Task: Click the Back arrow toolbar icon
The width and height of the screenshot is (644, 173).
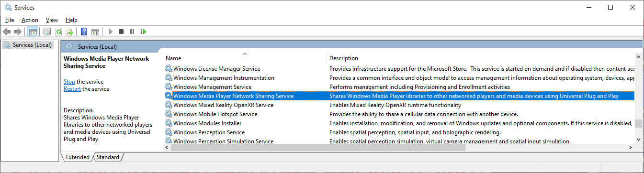Action: tap(7, 32)
